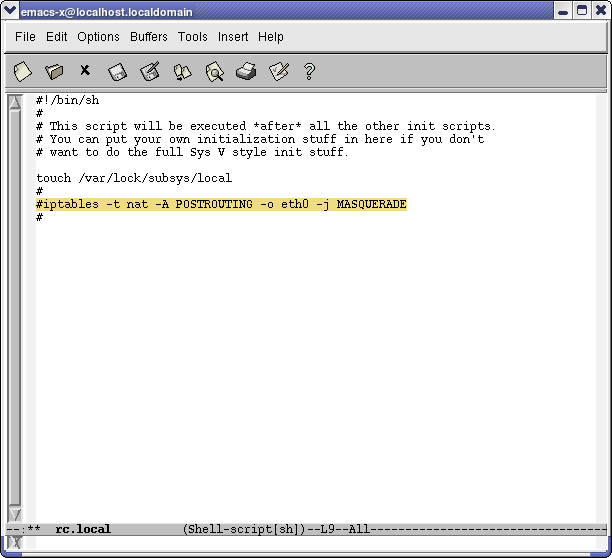Click the X kill-buffer toolbar icon
Image resolution: width=612 pixels, height=558 pixels.
[x=85, y=70]
